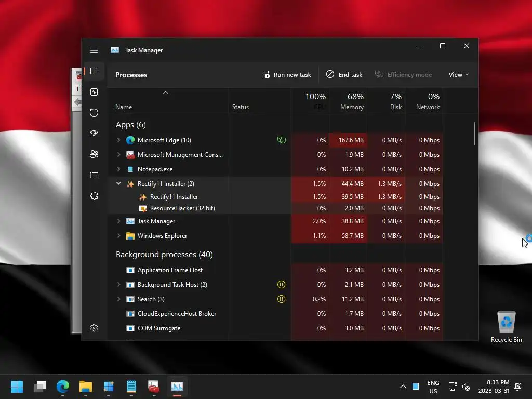Viewport: 532px width, 399px height.
Task: Open the Windows Start menu
Action: click(17, 387)
